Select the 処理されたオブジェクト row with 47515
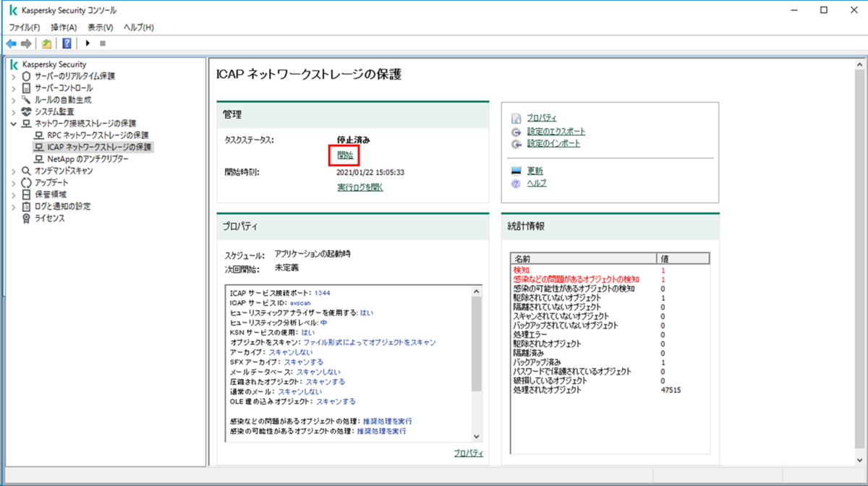868x486 pixels. pyautogui.click(x=610, y=390)
